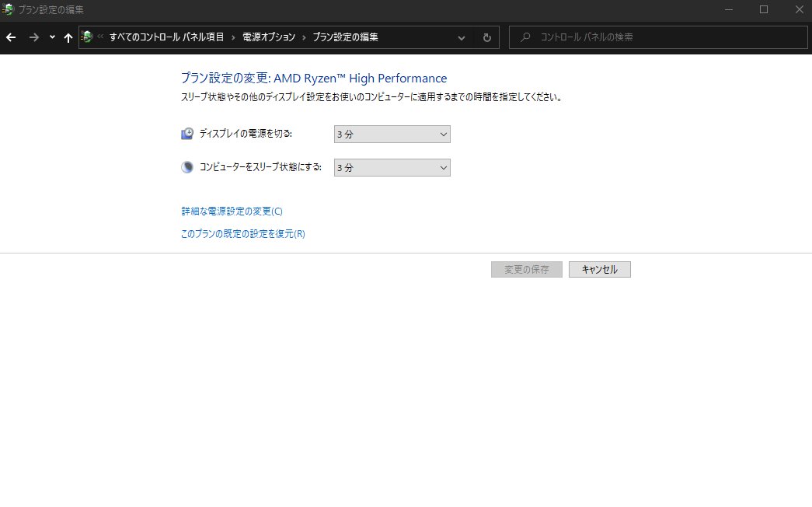Click the コントロール パネルの検索 field
Screen dimensions: 812x507
658,37
